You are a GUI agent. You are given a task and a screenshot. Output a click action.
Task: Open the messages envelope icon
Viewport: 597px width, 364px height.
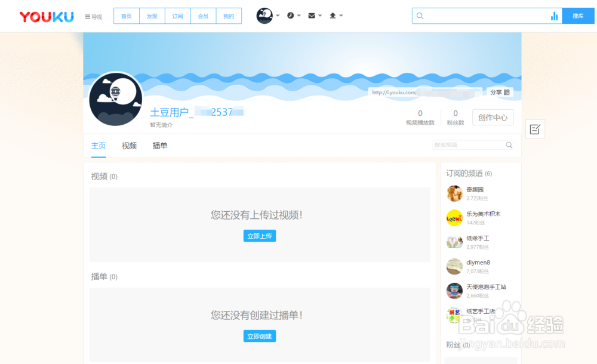click(312, 16)
